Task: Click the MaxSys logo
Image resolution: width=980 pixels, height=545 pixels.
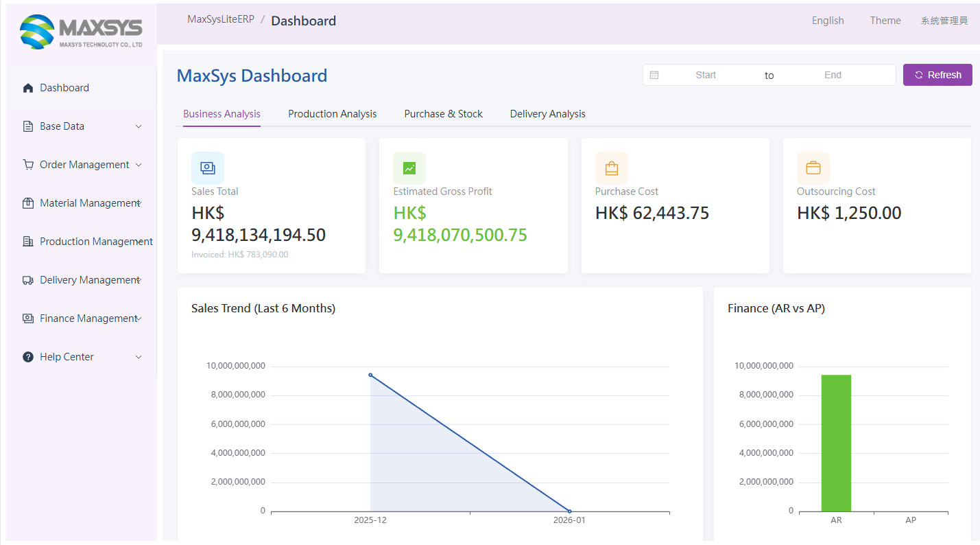Action: 81,32
